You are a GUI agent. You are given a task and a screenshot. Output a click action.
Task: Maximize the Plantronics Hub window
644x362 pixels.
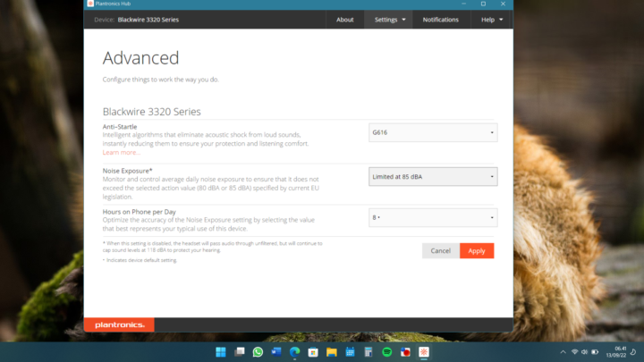(483, 4)
